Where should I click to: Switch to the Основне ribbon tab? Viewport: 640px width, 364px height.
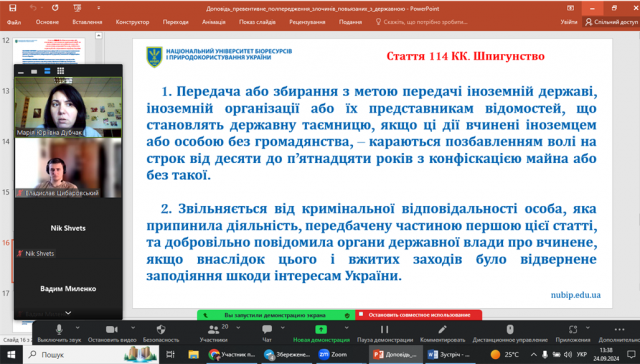pyautogui.click(x=47, y=22)
